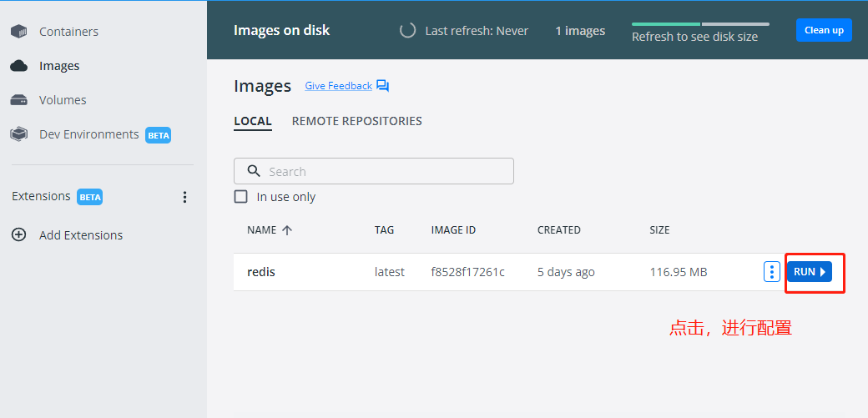Image resolution: width=868 pixels, height=418 pixels.
Task: Click the Dev Environments BETA badge
Action: tap(159, 135)
